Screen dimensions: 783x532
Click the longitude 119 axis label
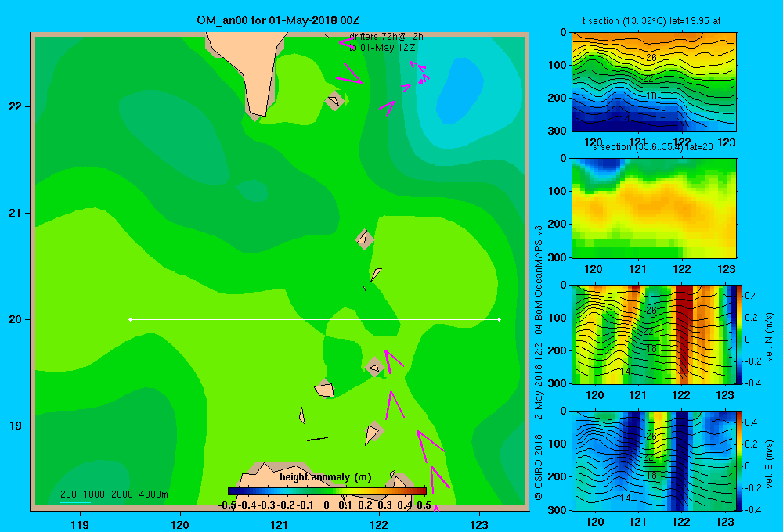[x=80, y=524]
